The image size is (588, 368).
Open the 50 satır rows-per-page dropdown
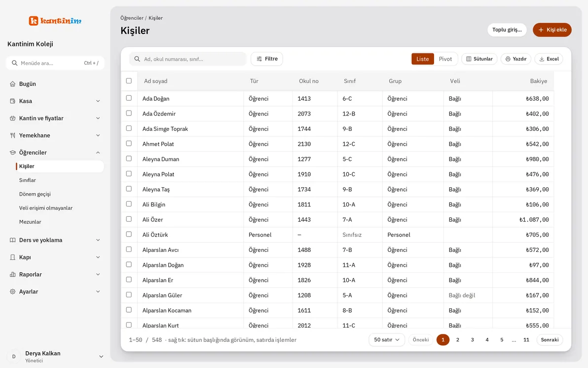point(387,340)
